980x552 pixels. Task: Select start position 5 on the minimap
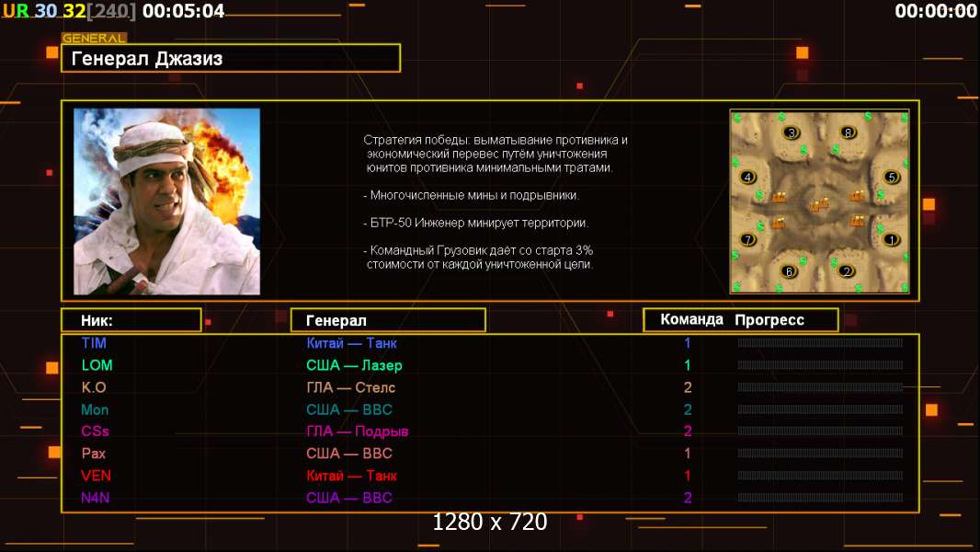coord(891,177)
